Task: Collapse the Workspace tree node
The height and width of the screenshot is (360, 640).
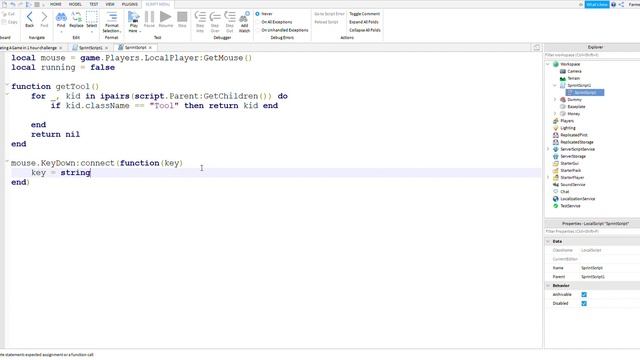Action: coord(548,64)
